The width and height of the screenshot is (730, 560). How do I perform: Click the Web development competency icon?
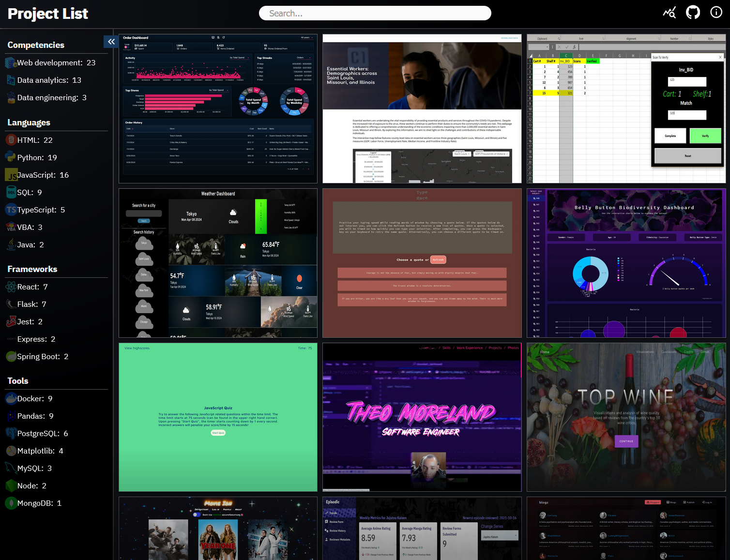click(11, 63)
